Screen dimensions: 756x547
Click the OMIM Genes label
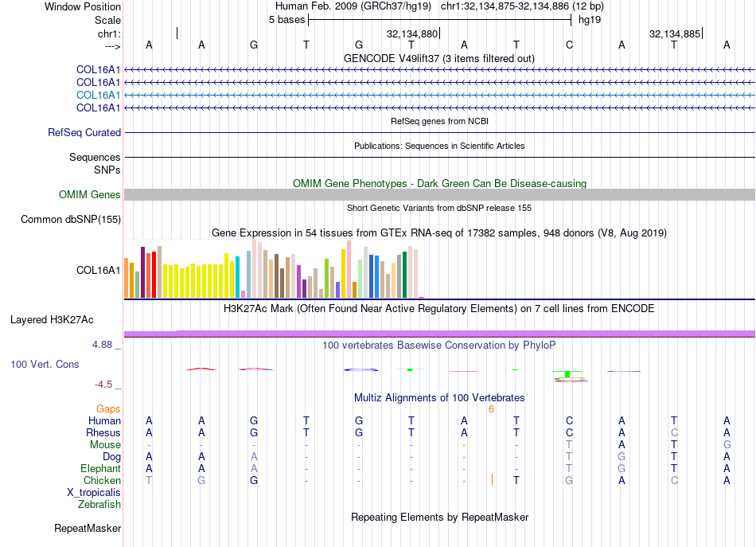pos(90,194)
